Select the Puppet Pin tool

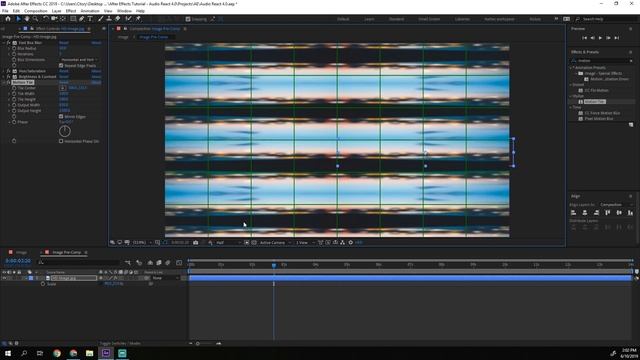(x=138, y=19)
